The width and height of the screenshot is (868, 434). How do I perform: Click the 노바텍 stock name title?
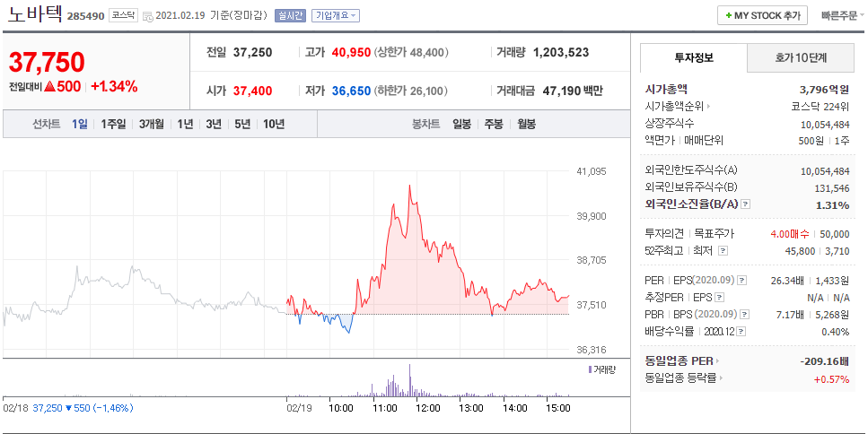35,13
